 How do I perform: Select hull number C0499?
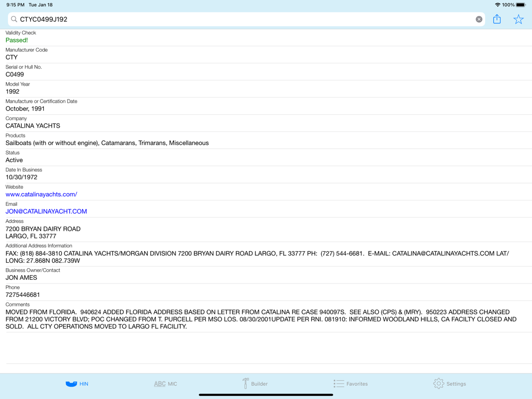(x=14, y=74)
